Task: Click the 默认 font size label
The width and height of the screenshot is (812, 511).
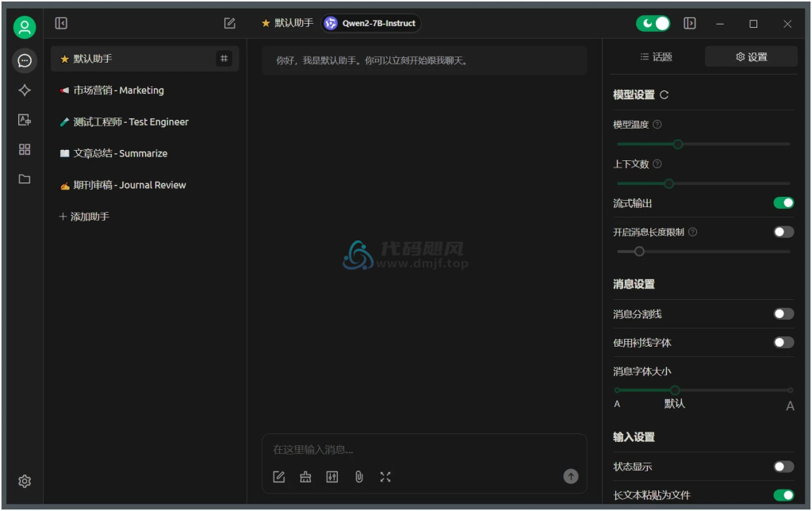Action: [x=674, y=404]
